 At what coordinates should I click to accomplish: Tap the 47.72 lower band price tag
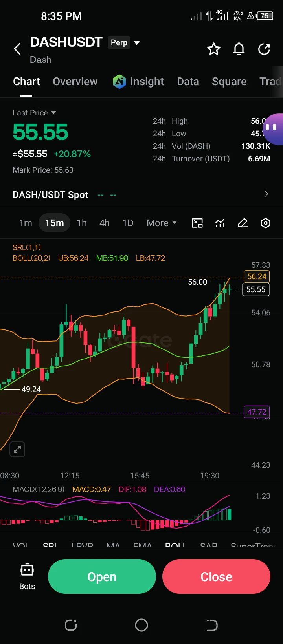257,412
